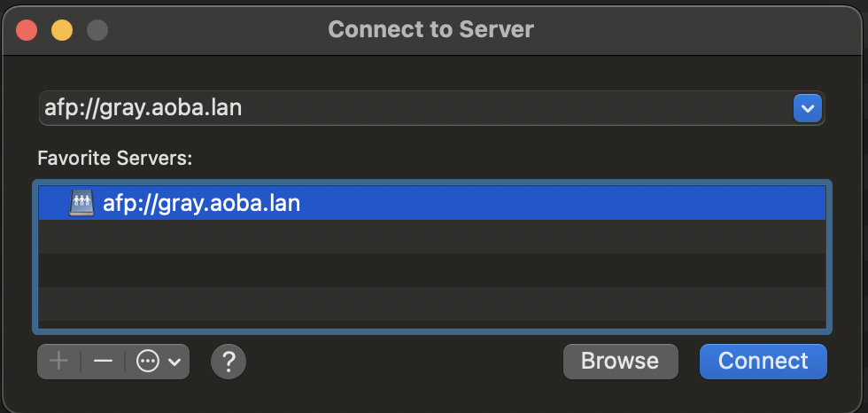868x413 pixels.
Task: Minimize the window with the yellow button
Action: (x=62, y=30)
